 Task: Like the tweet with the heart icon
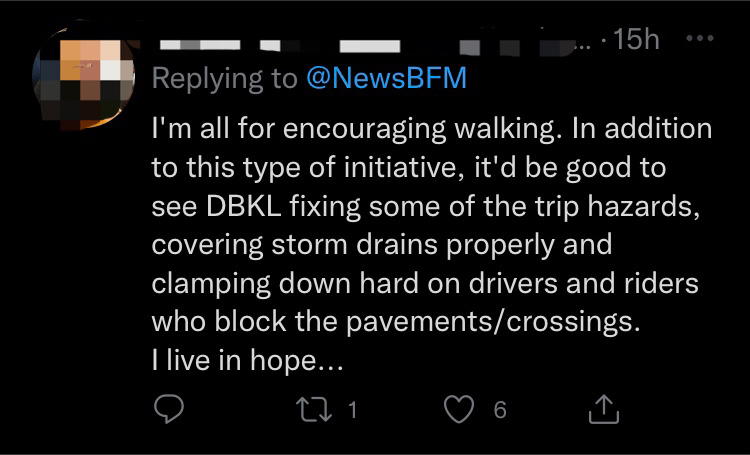[459, 410]
